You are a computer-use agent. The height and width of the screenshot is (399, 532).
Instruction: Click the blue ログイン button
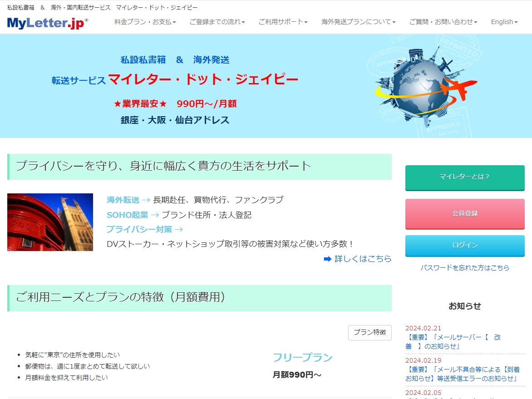click(464, 245)
